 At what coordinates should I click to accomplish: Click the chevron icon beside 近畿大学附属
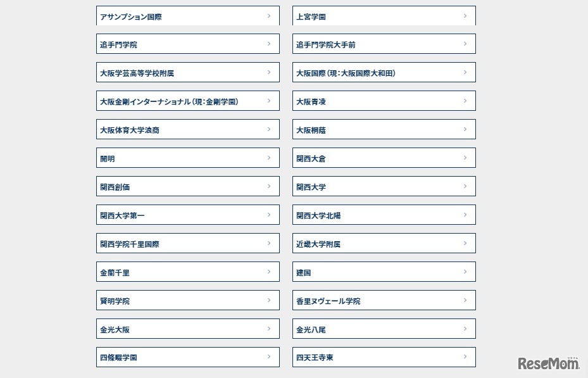coord(465,243)
